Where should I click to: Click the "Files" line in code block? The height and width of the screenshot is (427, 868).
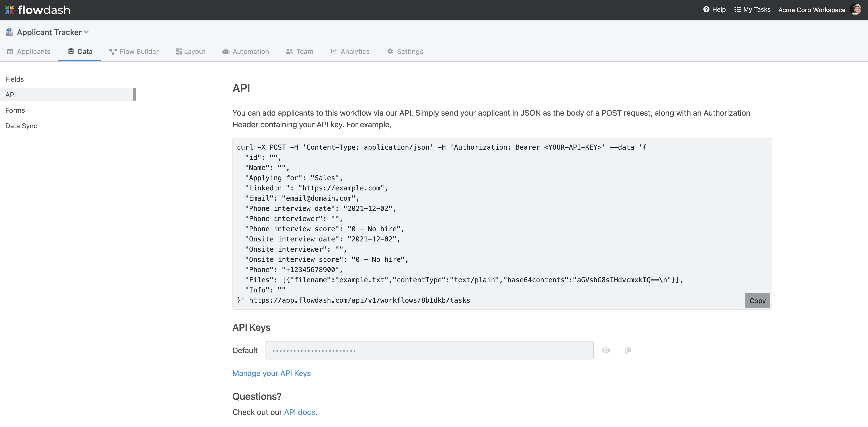point(464,280)
